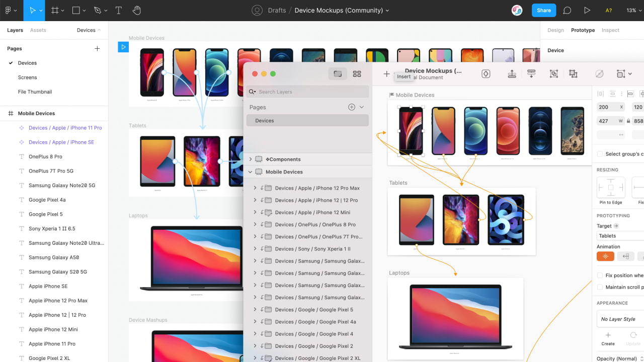Switch to the Layers tab in Figma
Image resolution: width=644 pixels, height=362 pixels.
(15, 30)
